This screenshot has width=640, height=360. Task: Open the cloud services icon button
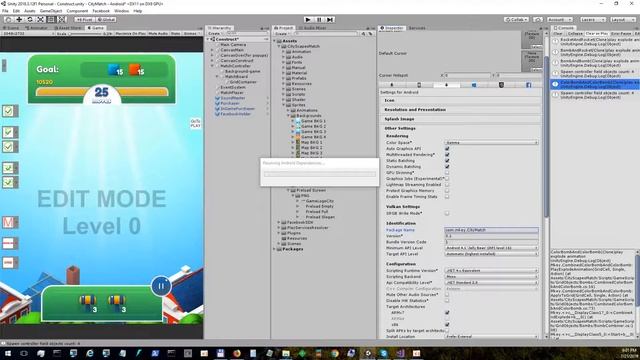pos(538,19)
